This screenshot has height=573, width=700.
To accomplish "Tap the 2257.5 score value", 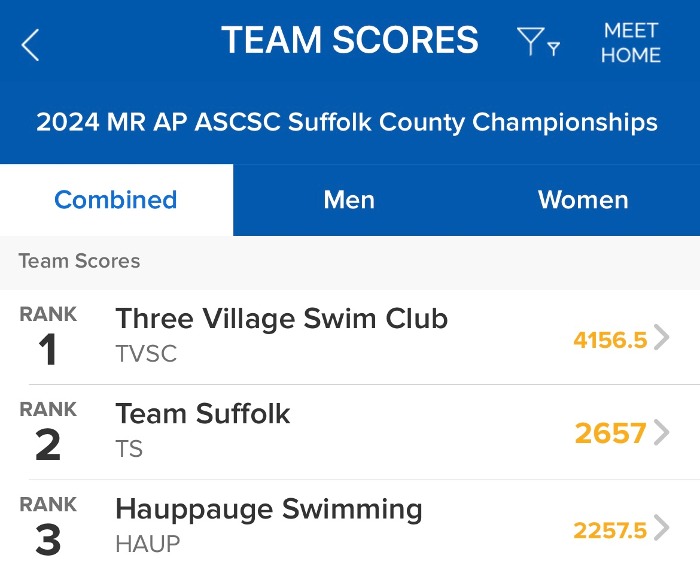I will (610, 529).
